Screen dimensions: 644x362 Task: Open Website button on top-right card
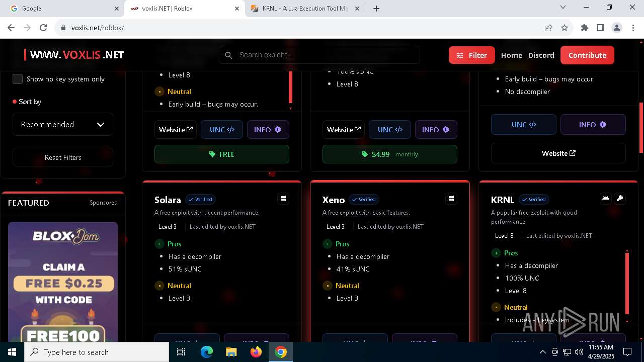(x=558, y=153)
